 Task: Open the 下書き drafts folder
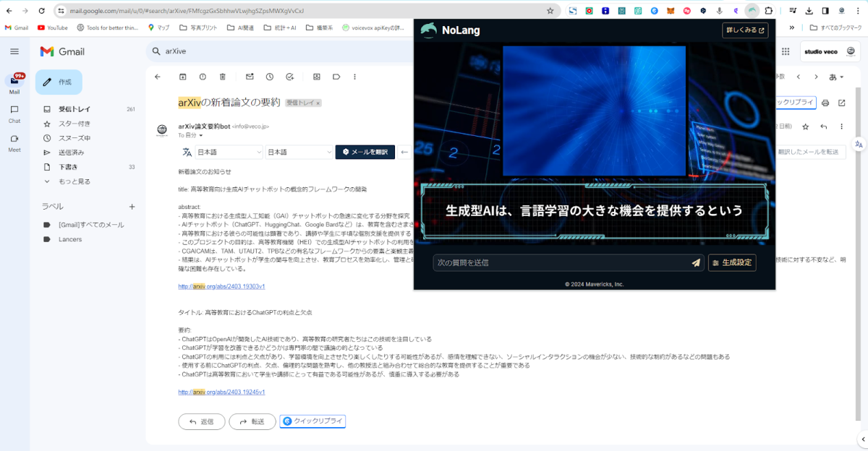pos(68,167)
